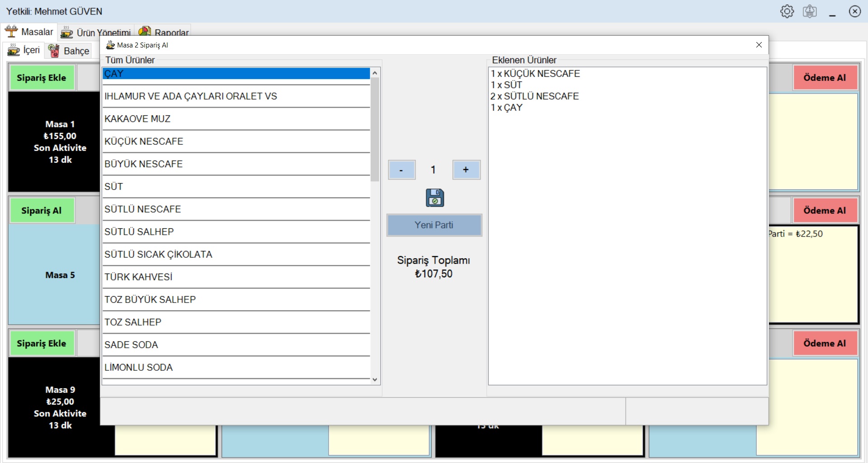Select 2 x SÜTLÜ NESCAFE added item

pos(535,96)
